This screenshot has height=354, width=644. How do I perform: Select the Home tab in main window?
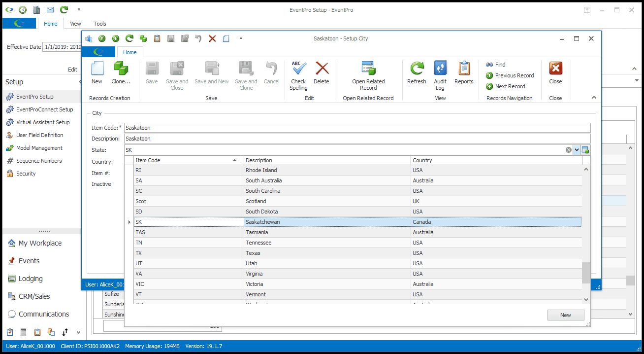coord(51,24)
